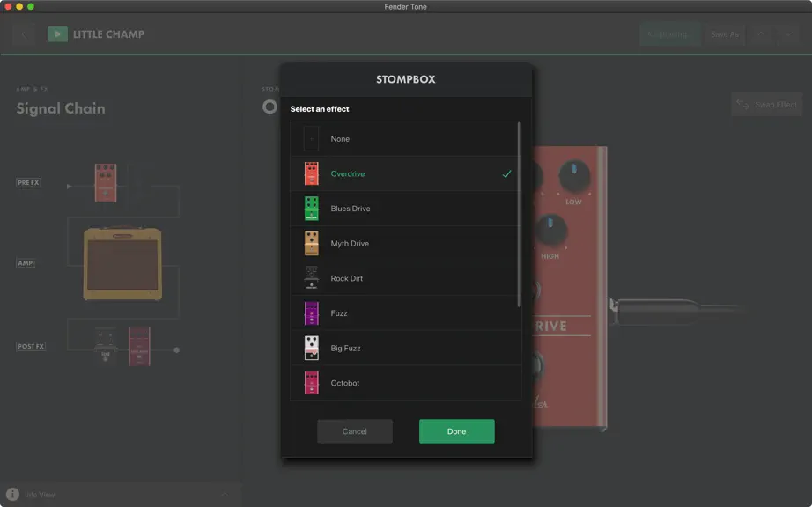
Task: Click the Overdrive pedal in Pre FX chain
Action: [x=106, y=182]
